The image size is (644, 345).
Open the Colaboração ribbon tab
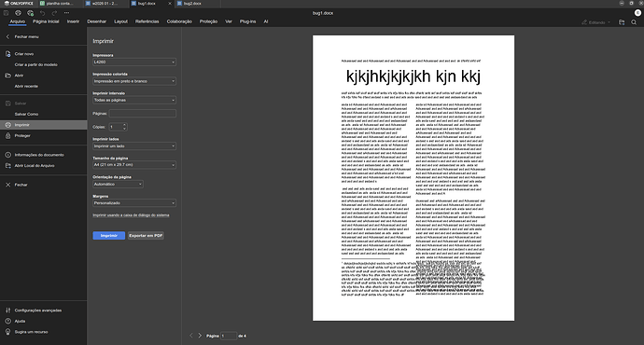(x=179, y=21)
